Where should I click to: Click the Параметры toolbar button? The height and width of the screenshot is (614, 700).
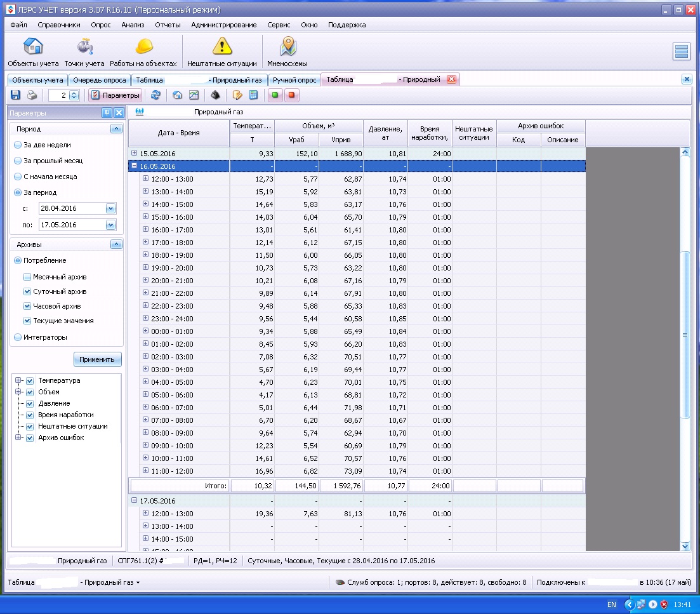(x=116, y=95)
